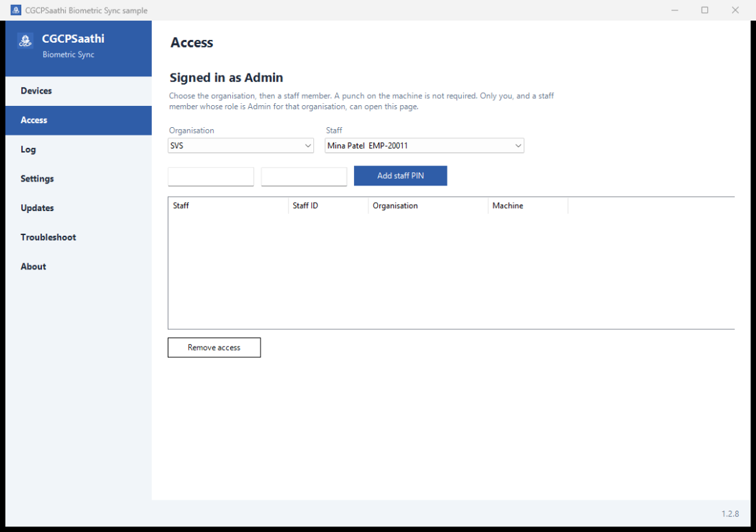Open the Troubleshoot page
756x532 pixels.
tap(78, 237)
